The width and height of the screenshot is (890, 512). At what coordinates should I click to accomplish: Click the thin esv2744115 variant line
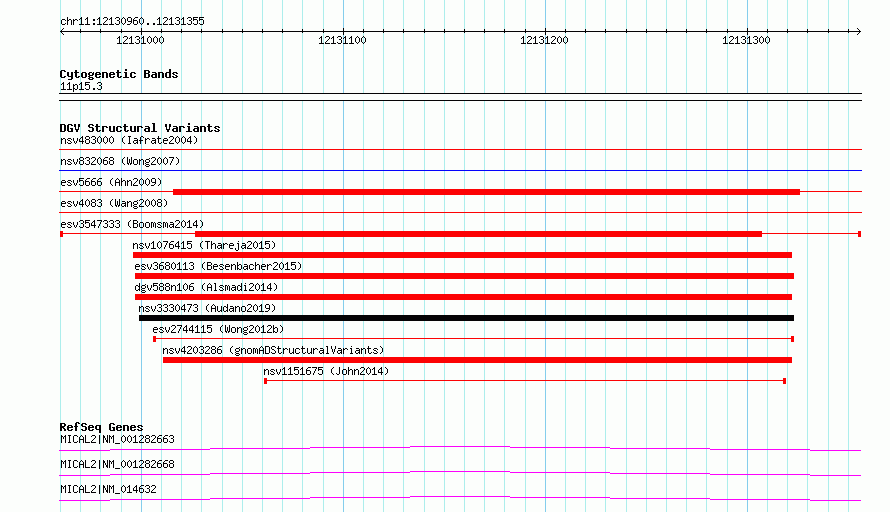473,339
